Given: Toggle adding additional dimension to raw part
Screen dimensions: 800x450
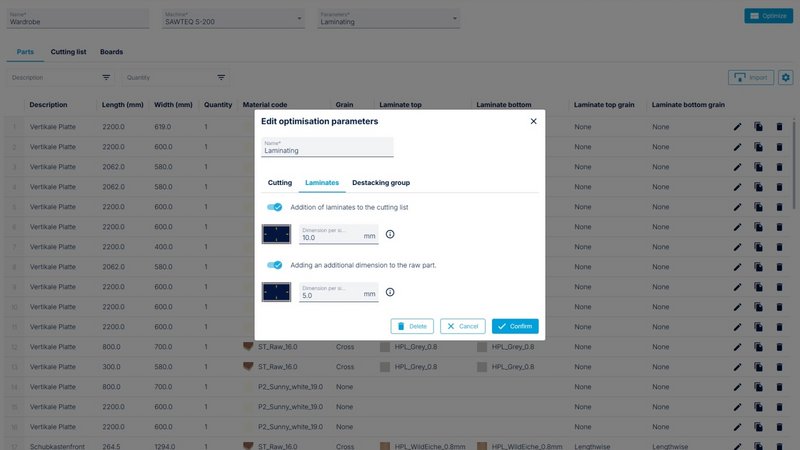Looking at the screenshot, I should click(273, 265).
